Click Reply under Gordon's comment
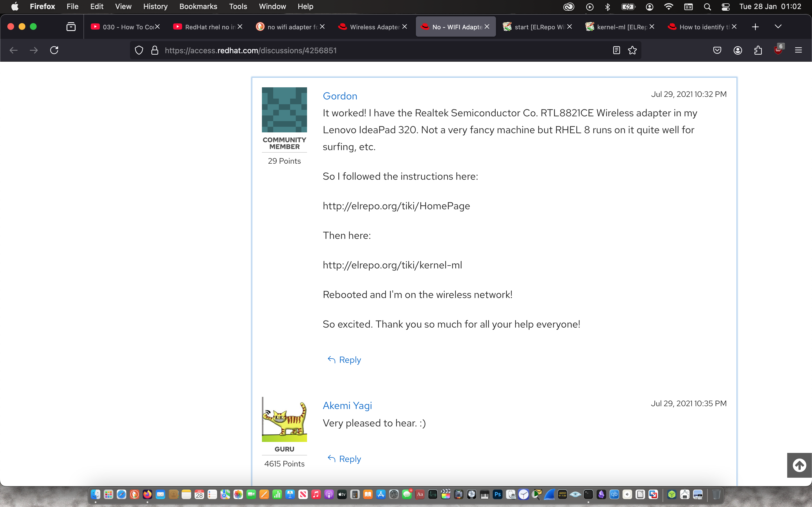This screenshot has height=507, width=812. pos(345,360)
